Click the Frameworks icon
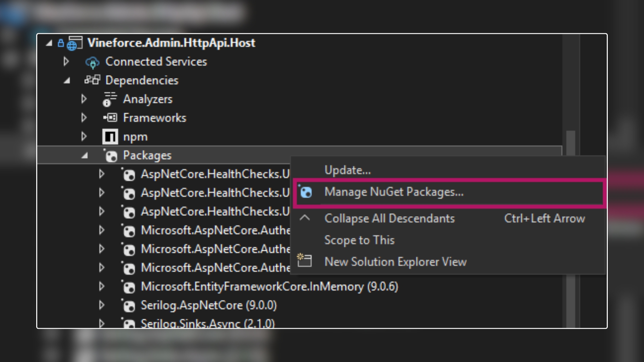This screenshot has height=362, width=644. click(x=110, y=118)
